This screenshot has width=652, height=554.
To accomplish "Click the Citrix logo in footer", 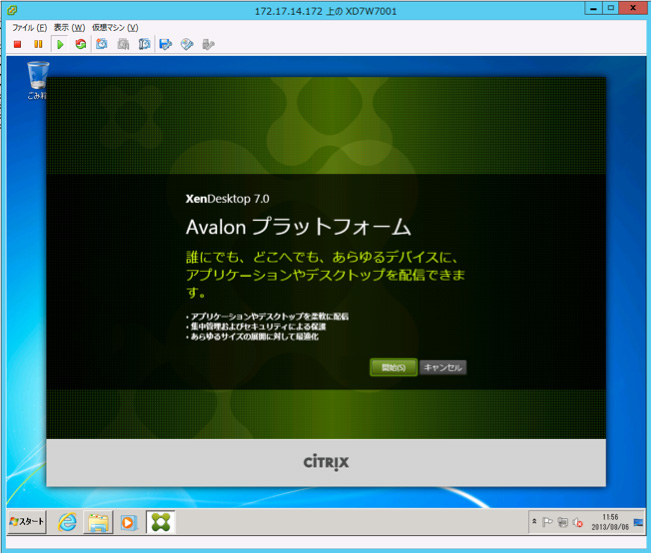I will 326,462.
